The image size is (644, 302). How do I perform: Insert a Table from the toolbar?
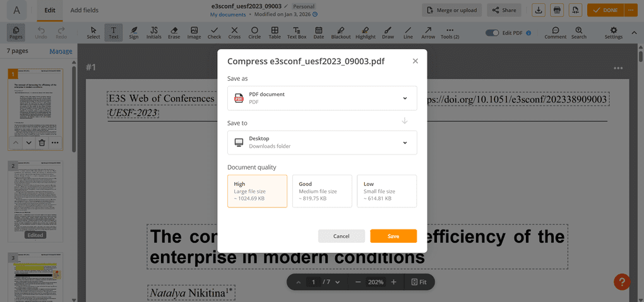(275, 33)
